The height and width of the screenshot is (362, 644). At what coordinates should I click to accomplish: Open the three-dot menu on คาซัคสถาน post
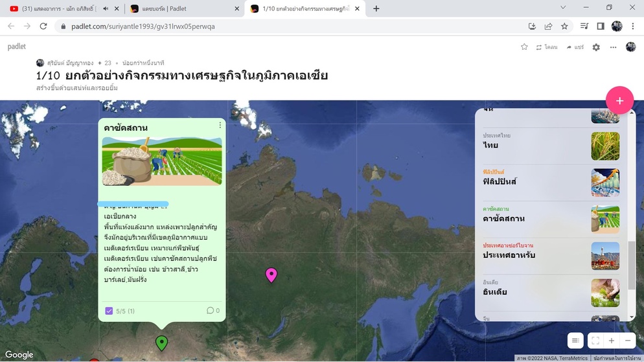tap(220, 125)
